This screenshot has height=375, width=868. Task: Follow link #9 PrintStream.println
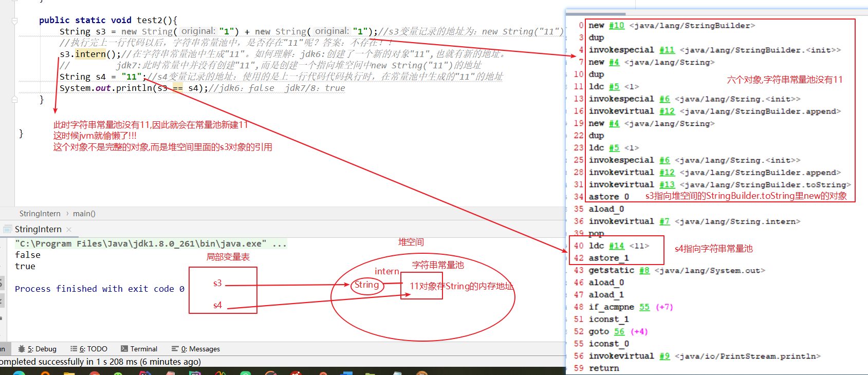[x=664, y=355]
